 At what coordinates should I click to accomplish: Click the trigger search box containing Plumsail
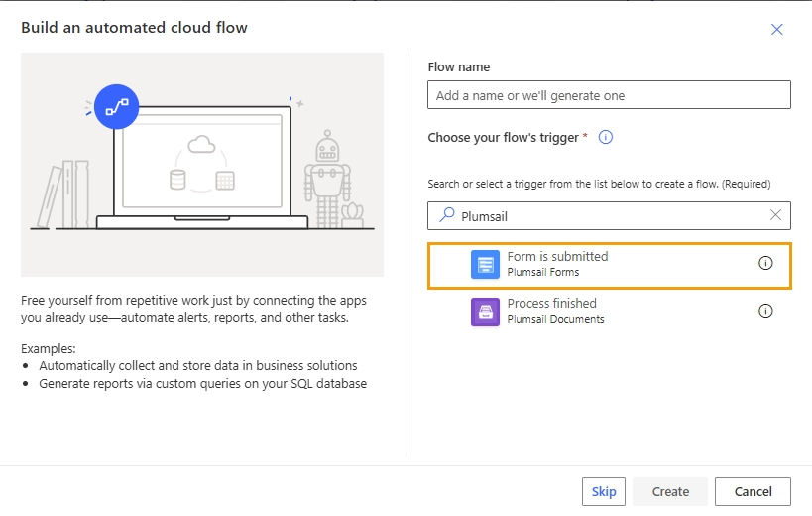[609, 215]
